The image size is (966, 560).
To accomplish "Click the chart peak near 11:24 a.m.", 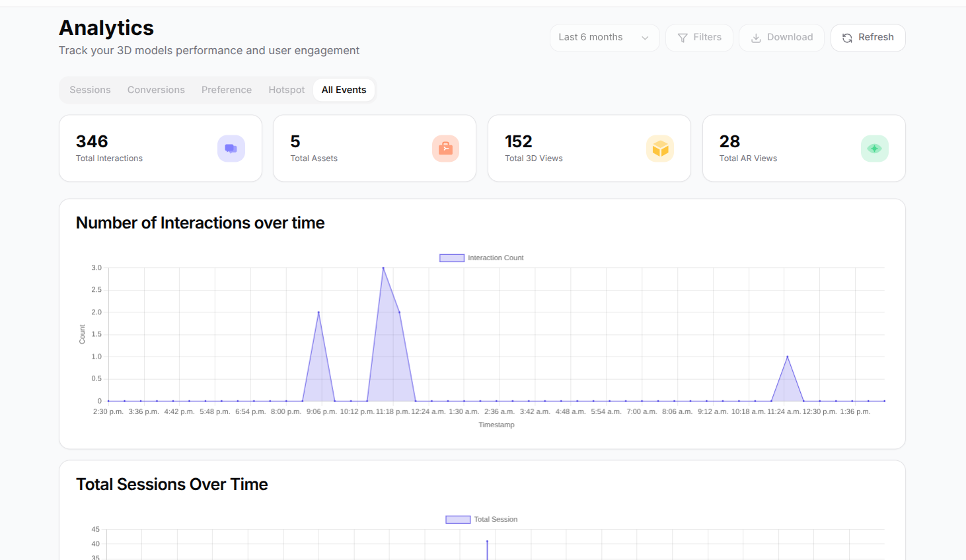I will tap(787, 357).
